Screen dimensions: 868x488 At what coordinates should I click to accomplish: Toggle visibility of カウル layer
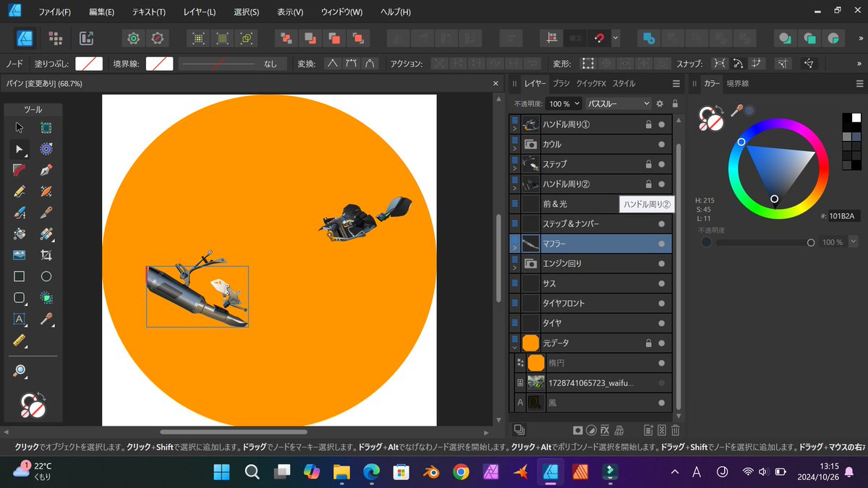coord(661,145)
